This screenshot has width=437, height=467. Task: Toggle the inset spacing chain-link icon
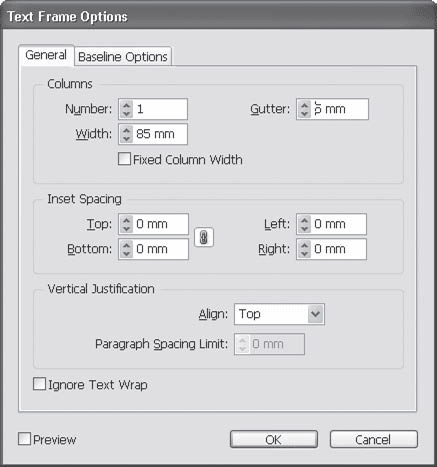pos(204,237)
